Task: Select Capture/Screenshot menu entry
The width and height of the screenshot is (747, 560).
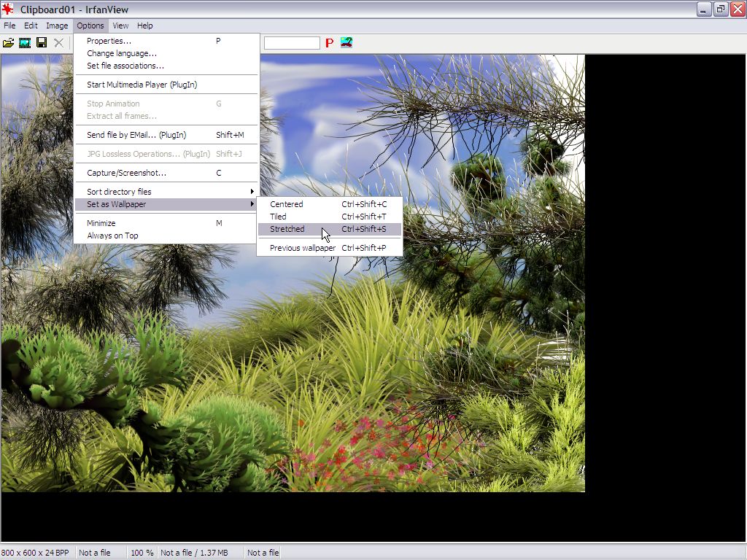Action: click(126, 173)
